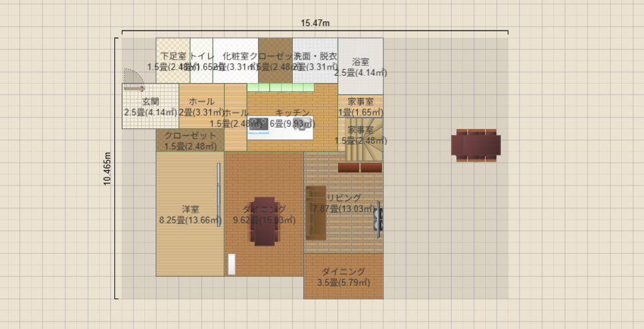Click the white appliance in the dining room
644x329 pixels.
[x=232, y=264]
